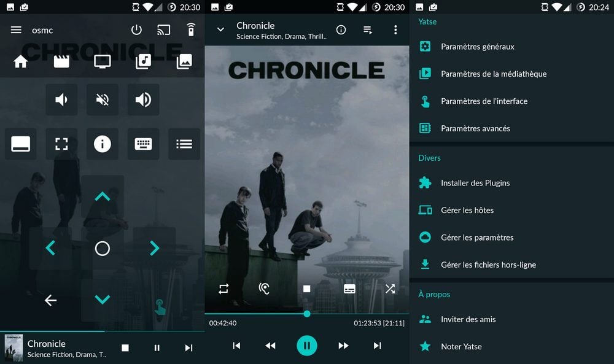Toggle repeat mode
This screenshot has height=364, width=614.
[223, 289]
